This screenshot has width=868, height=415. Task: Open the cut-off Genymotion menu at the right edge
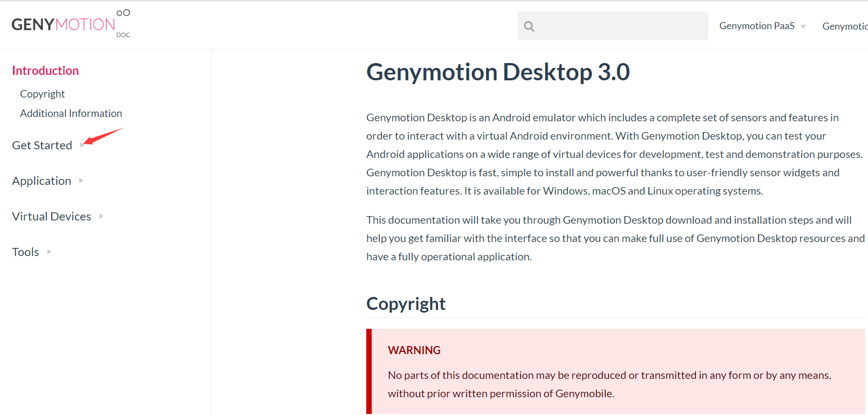(845, 26)
